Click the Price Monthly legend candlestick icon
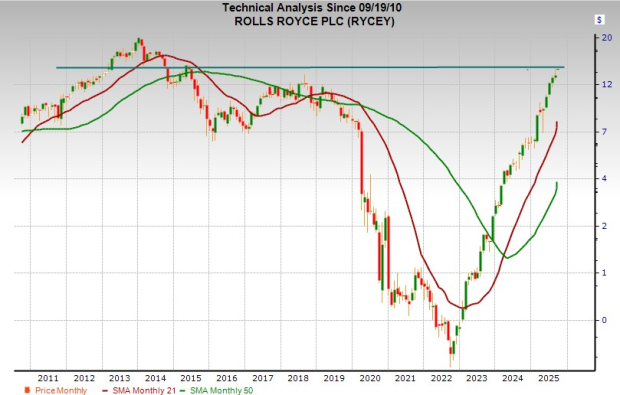620x395 pixels. click(27, 390)
